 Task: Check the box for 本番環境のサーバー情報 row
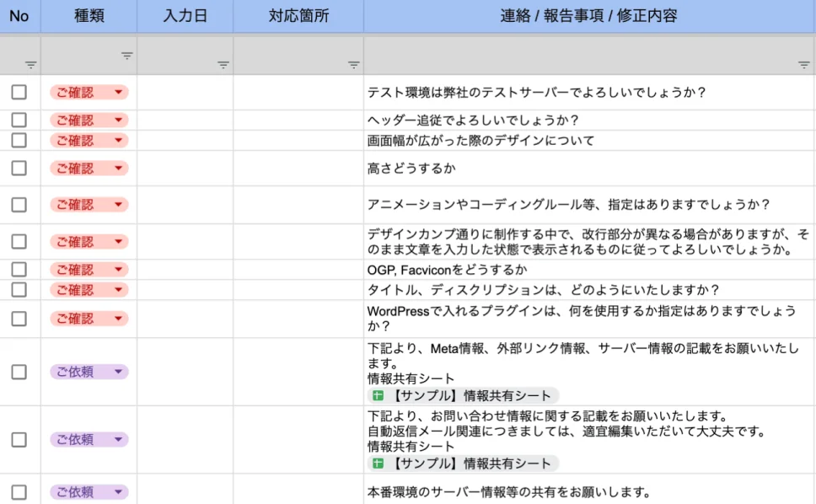[19, 492]
